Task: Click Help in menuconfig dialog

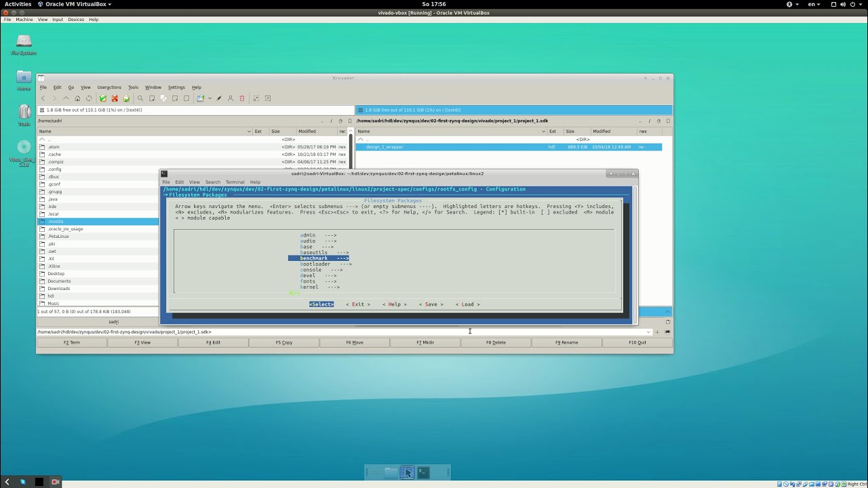Action: [395, 304]
